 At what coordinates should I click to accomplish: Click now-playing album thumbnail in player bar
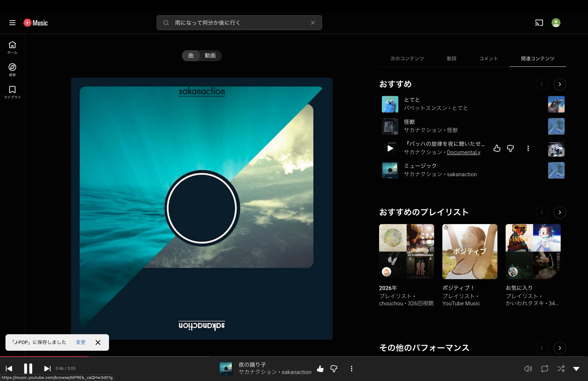[226, 369]
